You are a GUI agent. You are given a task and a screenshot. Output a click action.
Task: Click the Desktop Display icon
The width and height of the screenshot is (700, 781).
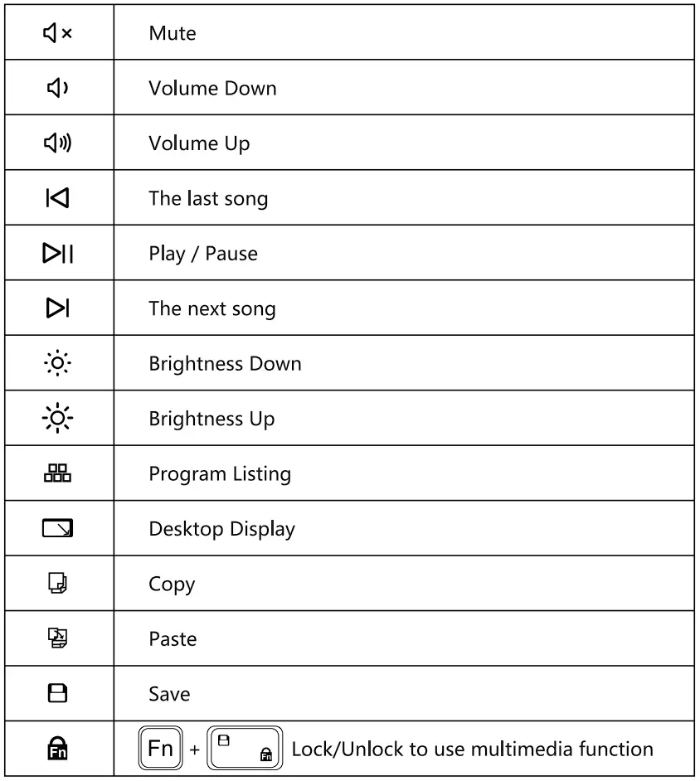click(x=57, y=528)
